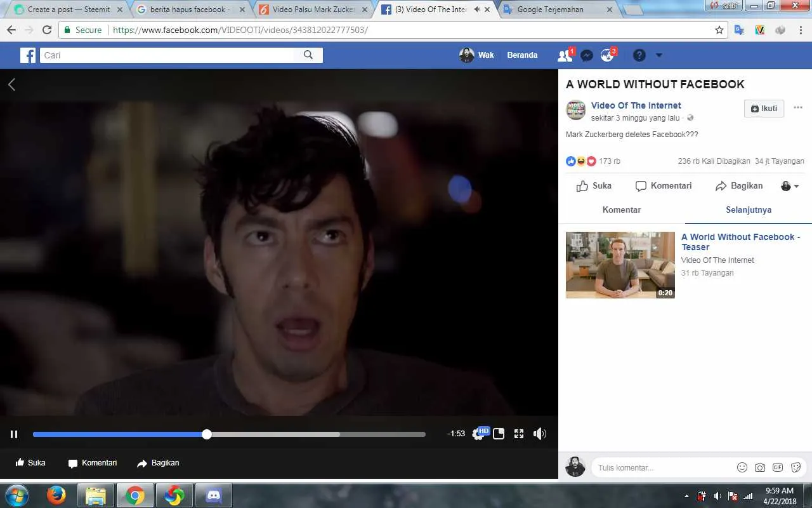The width and height of the screenshot is (812, 508).
Task: Add a GIF to comment
Action: (778, 467)
